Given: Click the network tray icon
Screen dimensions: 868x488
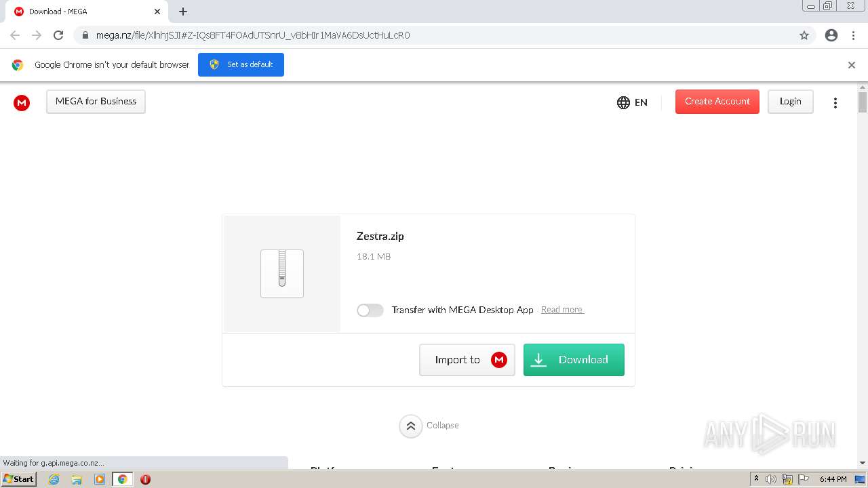Looking at the screenshot, I should click(787, 479).
